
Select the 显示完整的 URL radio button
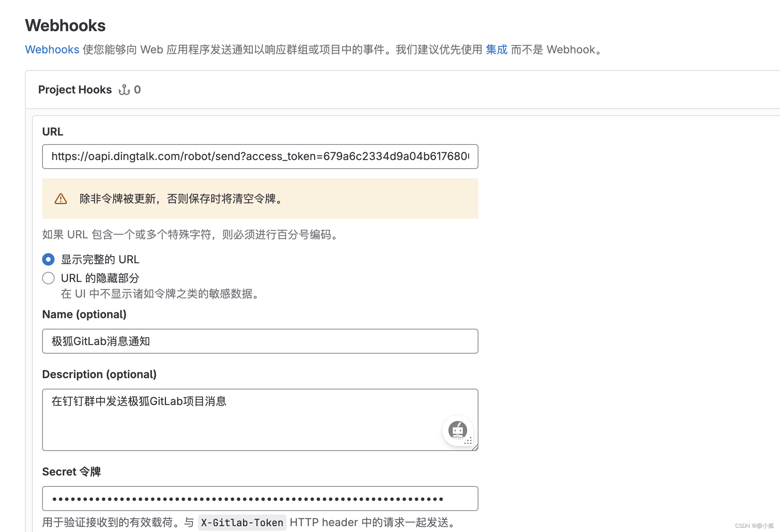[x=48, y=259]
